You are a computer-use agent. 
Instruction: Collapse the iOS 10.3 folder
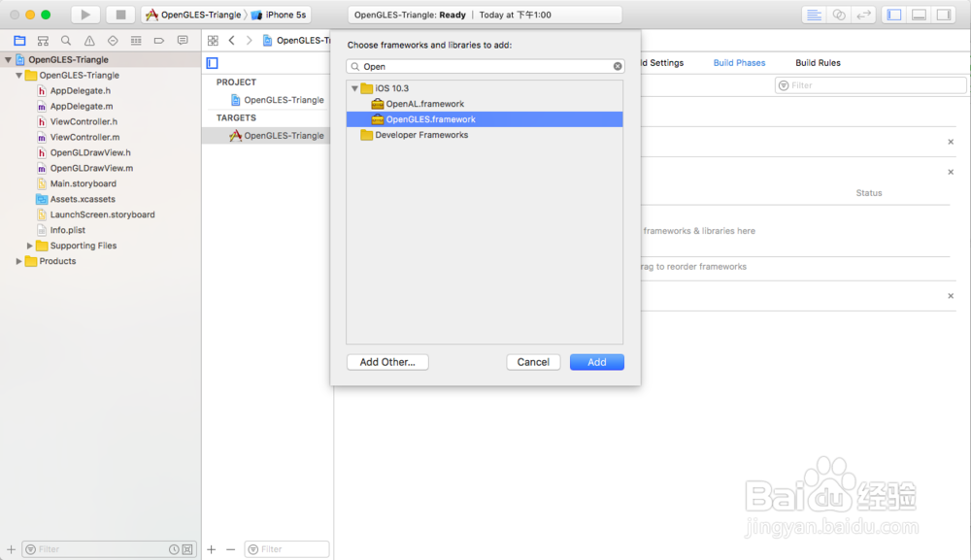(354, 88)
